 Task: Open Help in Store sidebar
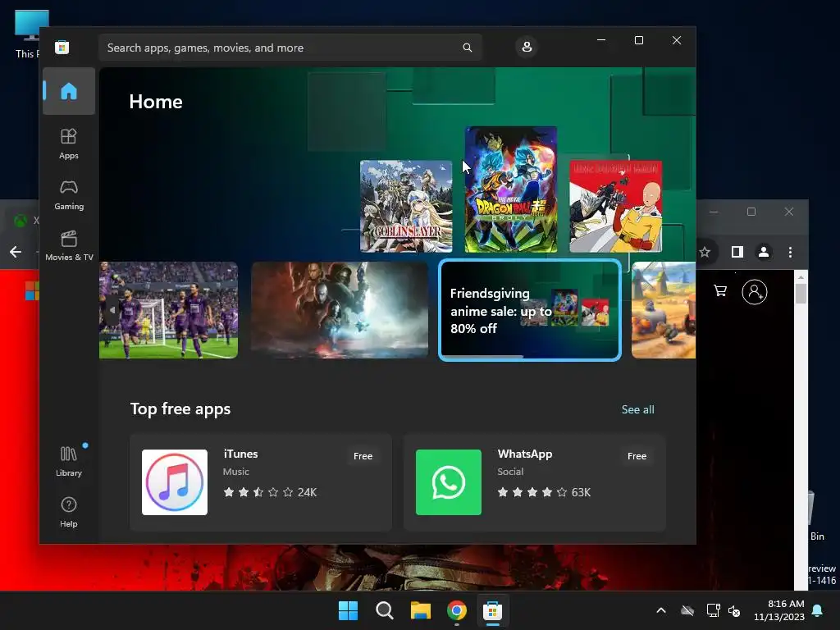pos(69,512)
